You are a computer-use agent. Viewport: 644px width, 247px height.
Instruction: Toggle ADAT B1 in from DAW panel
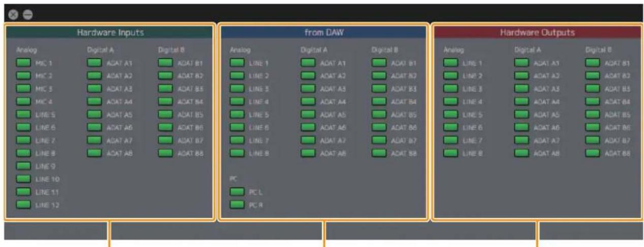(x=379, y=63)
